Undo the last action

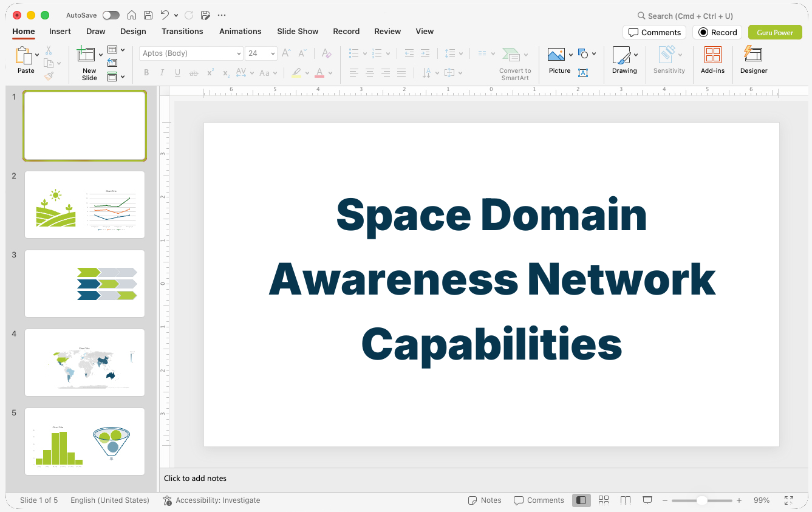tap(165, 15)
